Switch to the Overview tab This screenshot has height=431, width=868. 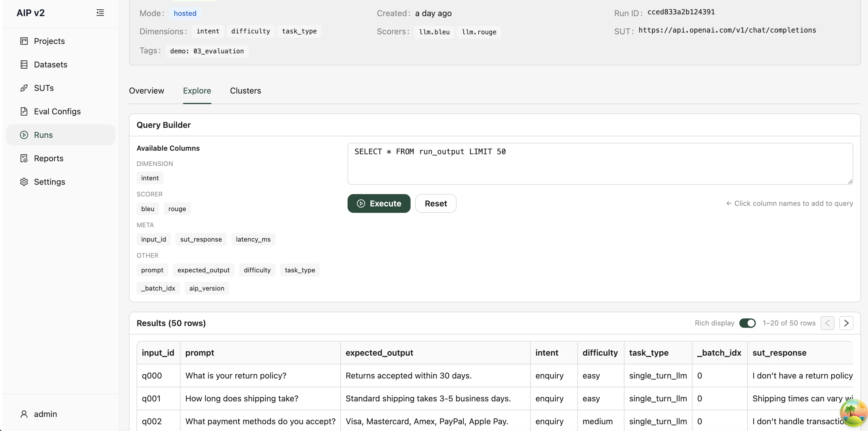click(147, 91)
